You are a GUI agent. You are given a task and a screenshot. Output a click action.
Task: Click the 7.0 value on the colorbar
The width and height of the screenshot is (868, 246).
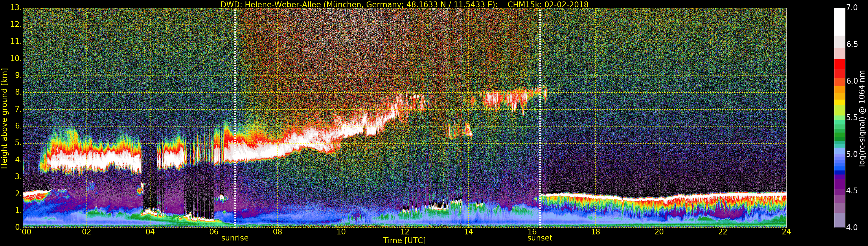coord(852,8)
